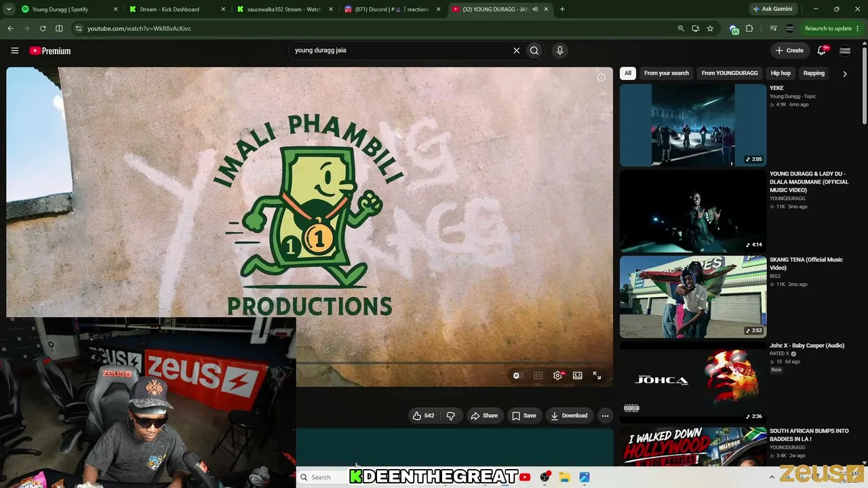
Task: Open a new browser tab
Action: pos(562,9)
